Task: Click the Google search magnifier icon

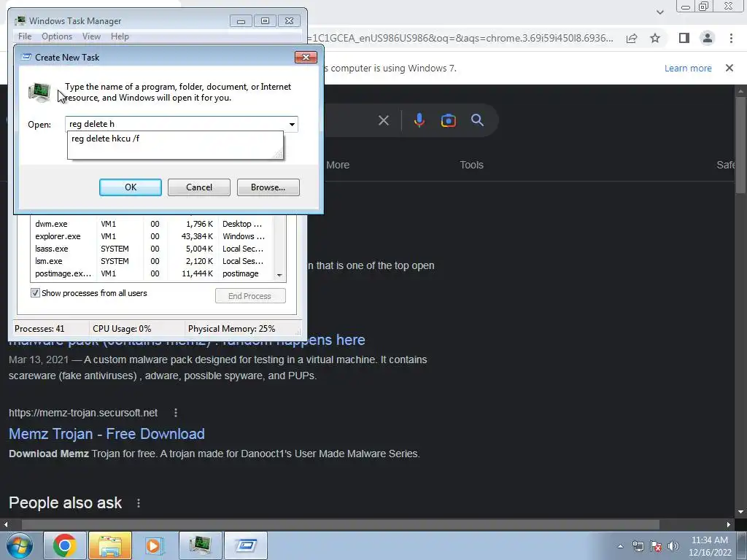Action: (477, 120)
